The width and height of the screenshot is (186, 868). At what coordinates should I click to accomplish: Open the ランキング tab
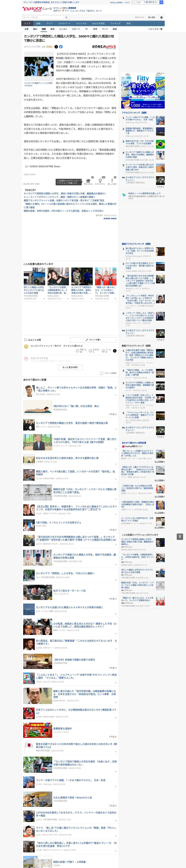pyautogui.click(x=115, y=24)
